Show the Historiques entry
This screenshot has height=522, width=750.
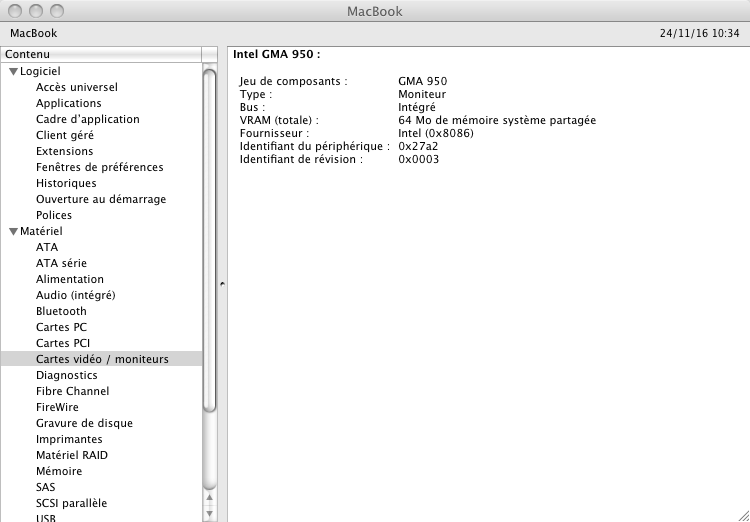66,183
